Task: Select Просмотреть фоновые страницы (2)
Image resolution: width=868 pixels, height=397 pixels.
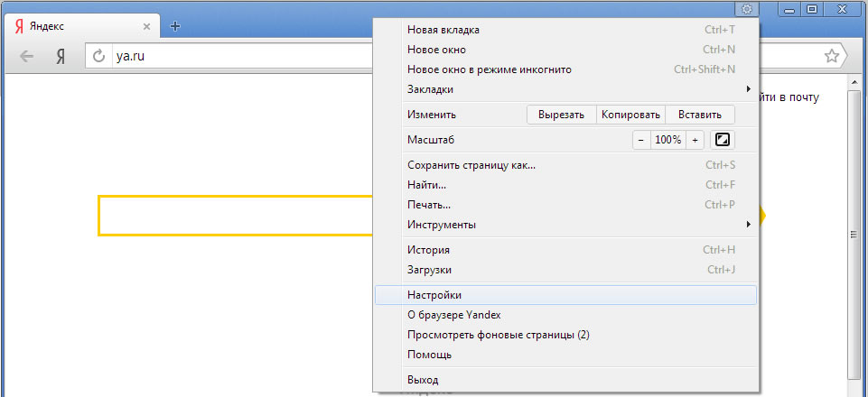Action: [565, 335]
